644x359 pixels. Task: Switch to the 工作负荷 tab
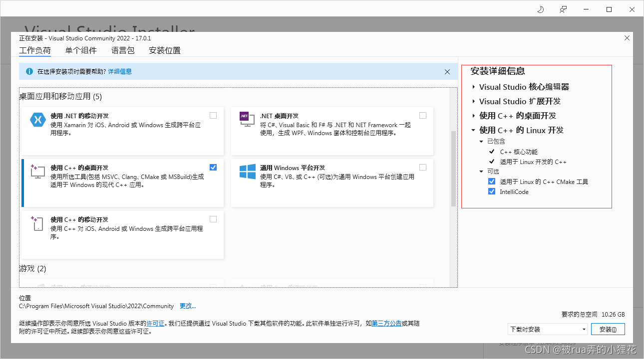35,50
